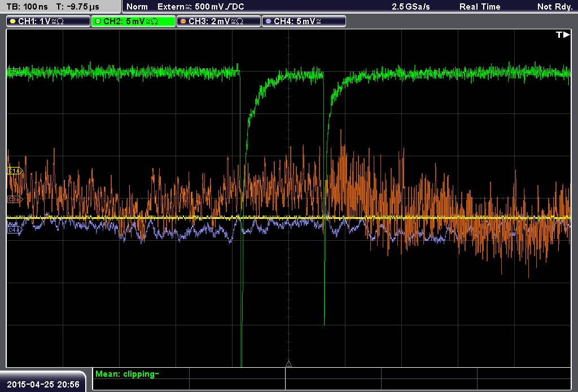
Task: Click the purple dot on CH4 tab
Action: click(268, 21)
